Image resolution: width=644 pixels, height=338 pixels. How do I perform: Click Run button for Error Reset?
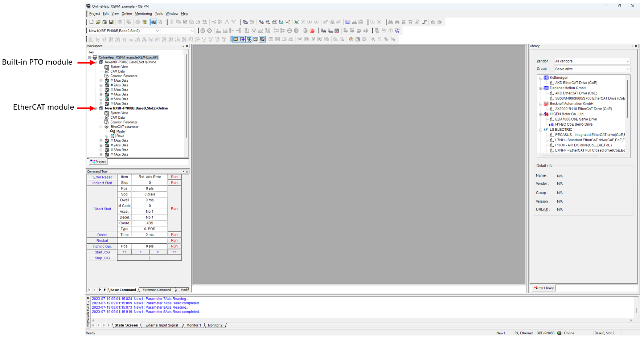click(x=174, y=177)
